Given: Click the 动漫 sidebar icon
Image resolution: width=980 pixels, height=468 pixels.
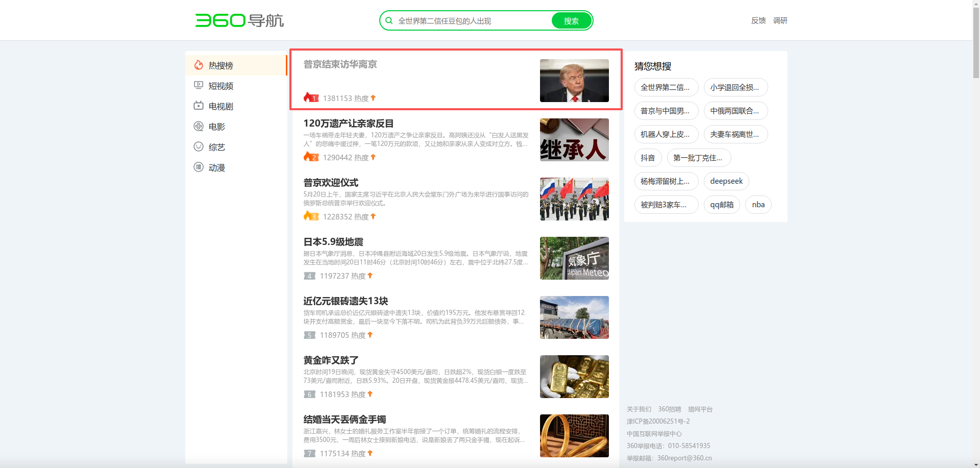Looking at the screenshot, I should pos(199,167).
